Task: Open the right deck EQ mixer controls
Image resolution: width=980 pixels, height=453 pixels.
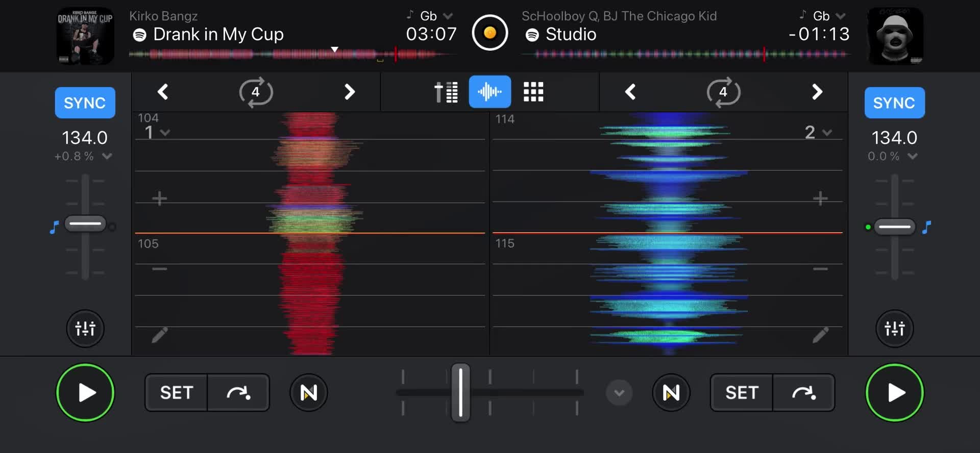Action: point(895,328)
